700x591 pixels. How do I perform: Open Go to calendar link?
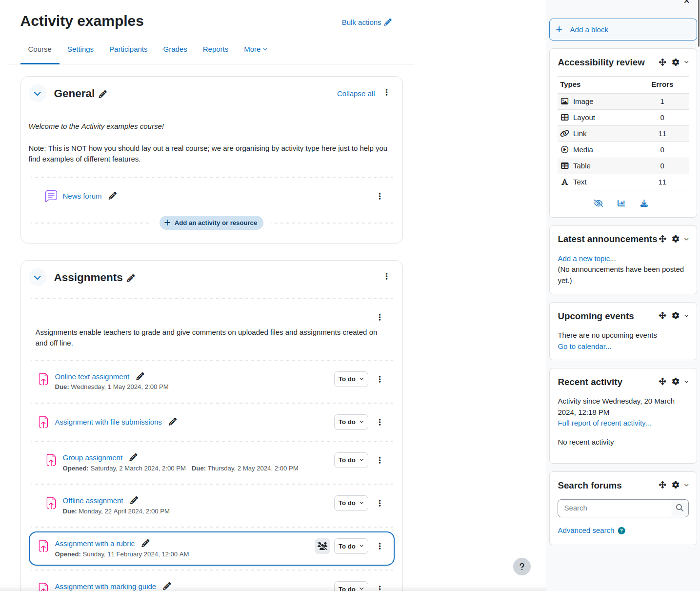click(584, 346)
